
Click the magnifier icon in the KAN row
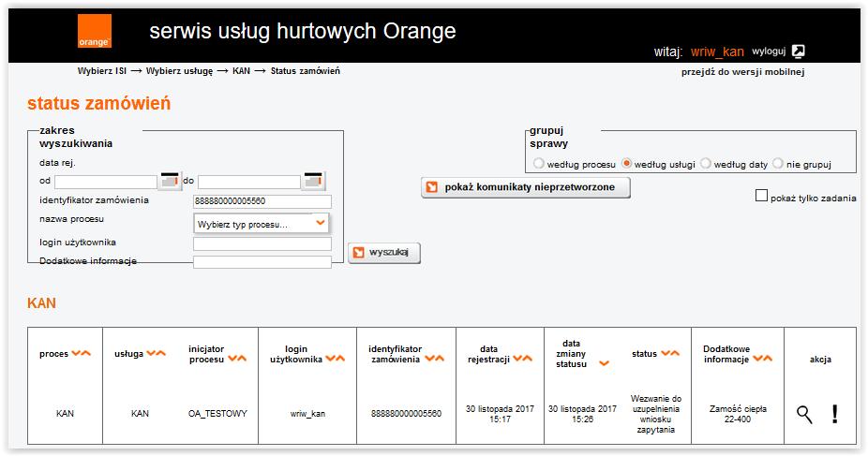coord(804,414)
